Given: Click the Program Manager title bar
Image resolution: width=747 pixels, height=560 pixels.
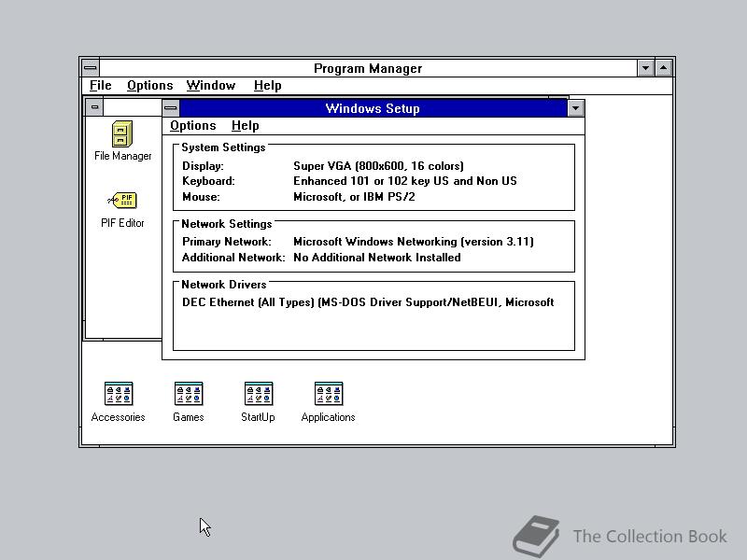Looking at the screenshot, I should click(368, 68).
